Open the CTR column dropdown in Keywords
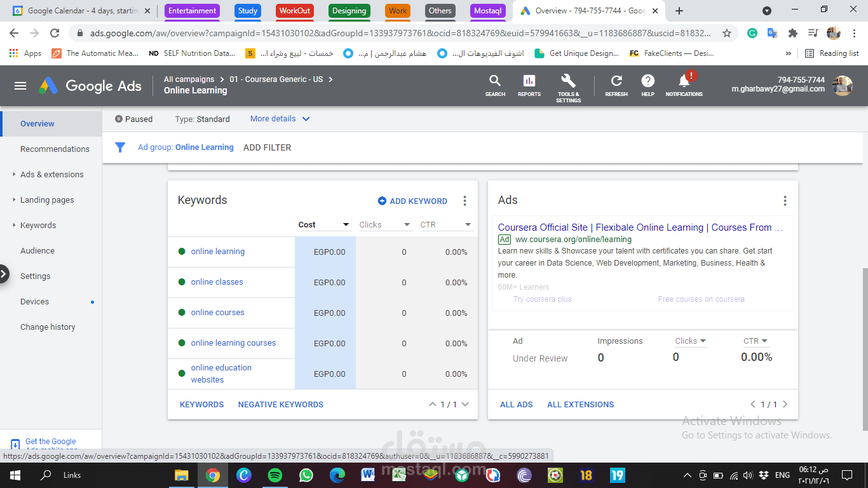This screenshot has width=868, height=488. click(x=446, y=224)
